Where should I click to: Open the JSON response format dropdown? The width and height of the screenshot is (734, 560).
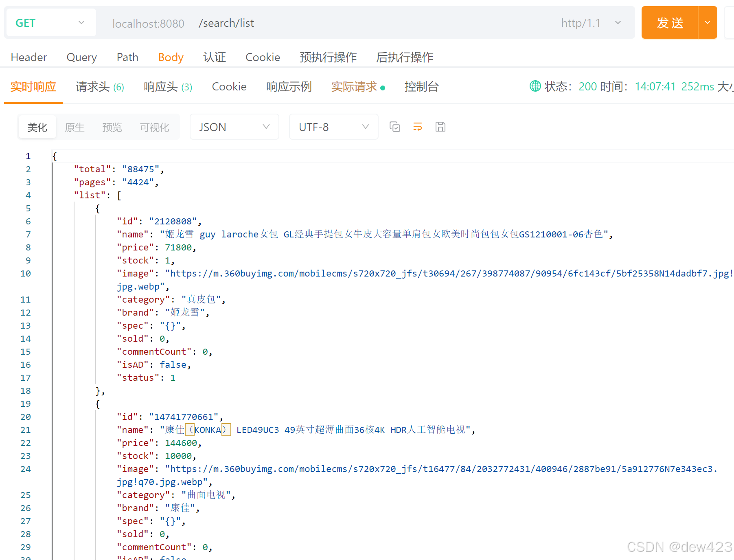[234, 127]
